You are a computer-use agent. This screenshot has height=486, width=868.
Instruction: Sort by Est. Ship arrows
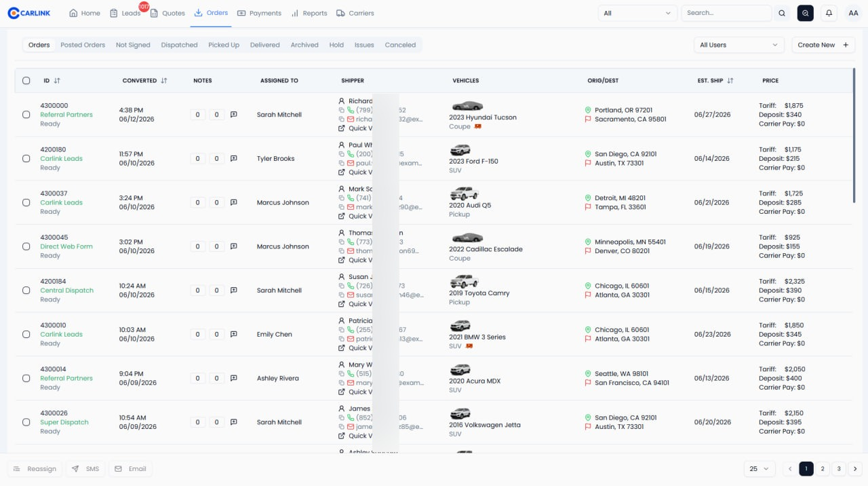(x=730, y=81)
